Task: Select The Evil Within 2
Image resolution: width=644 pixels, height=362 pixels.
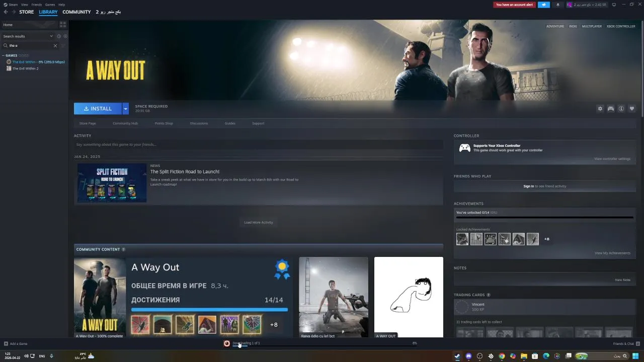Action: coord(23,68)
